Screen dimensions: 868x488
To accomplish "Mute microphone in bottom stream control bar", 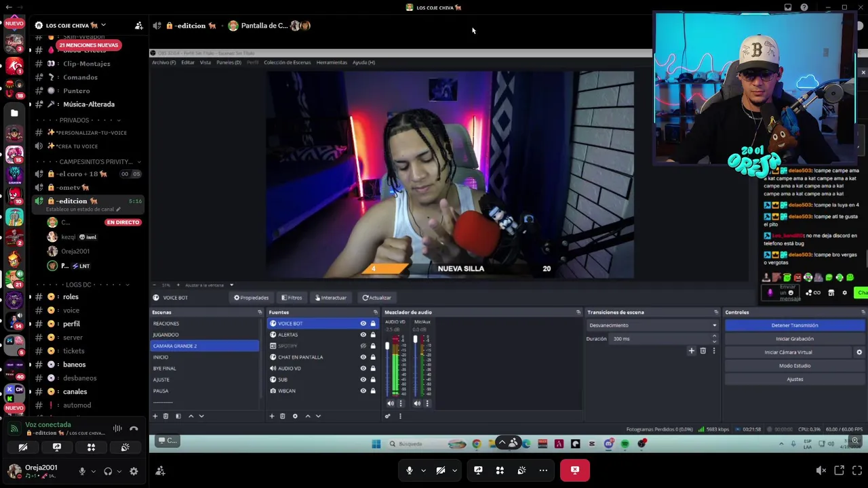I will (x=409, y=470).
